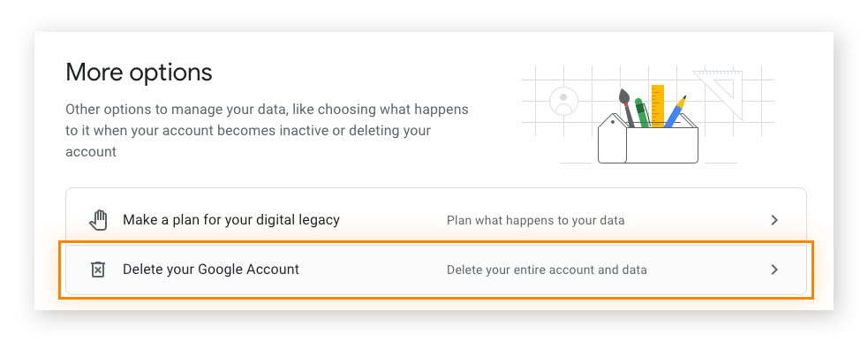
Task: Click the yellow ruler in the toolbox illustration
Action: point(658,106)
